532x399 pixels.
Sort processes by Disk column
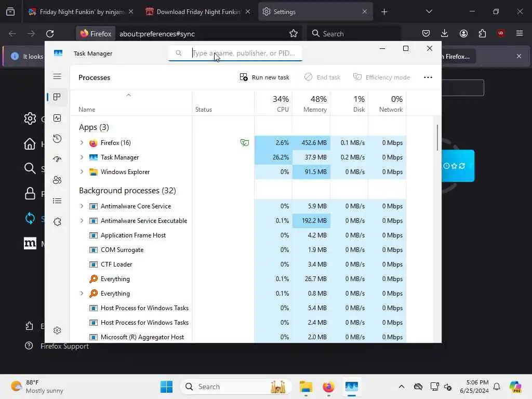tap(349, 103)
